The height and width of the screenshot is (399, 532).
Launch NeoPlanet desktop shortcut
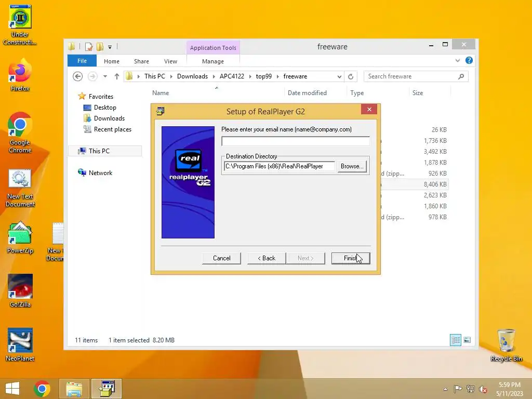coord(20,345)
